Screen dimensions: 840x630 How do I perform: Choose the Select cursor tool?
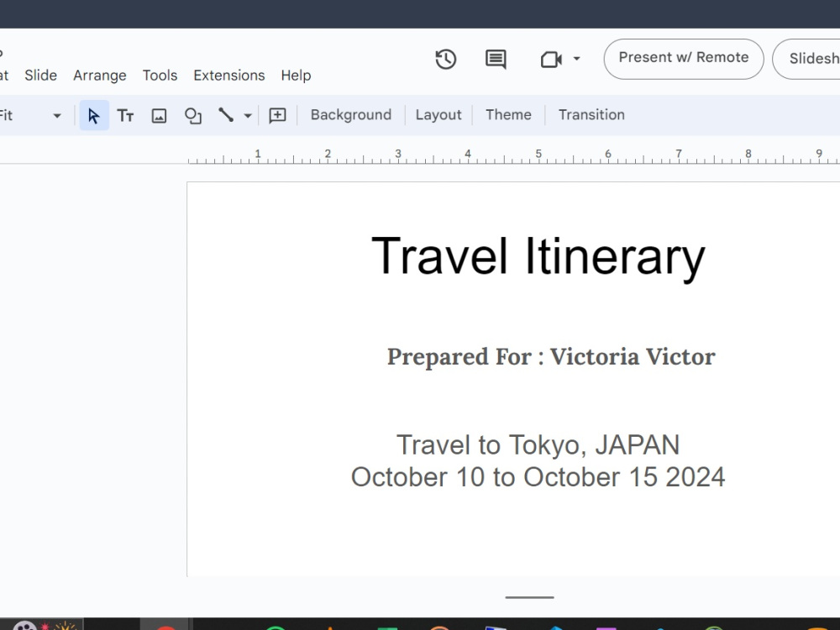(94, 115)
